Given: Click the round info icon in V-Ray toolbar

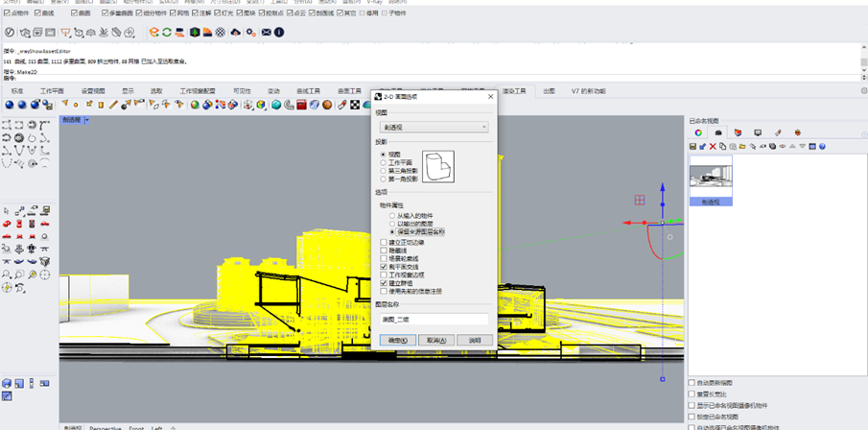Looking at the screenshot, I should tap(278, 32).
